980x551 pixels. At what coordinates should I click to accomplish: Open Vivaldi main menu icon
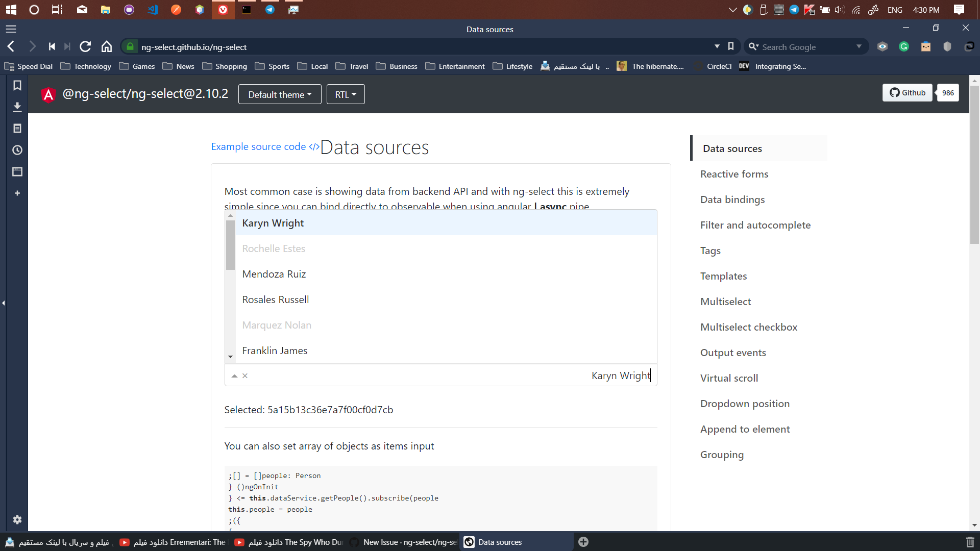[11, 29]
